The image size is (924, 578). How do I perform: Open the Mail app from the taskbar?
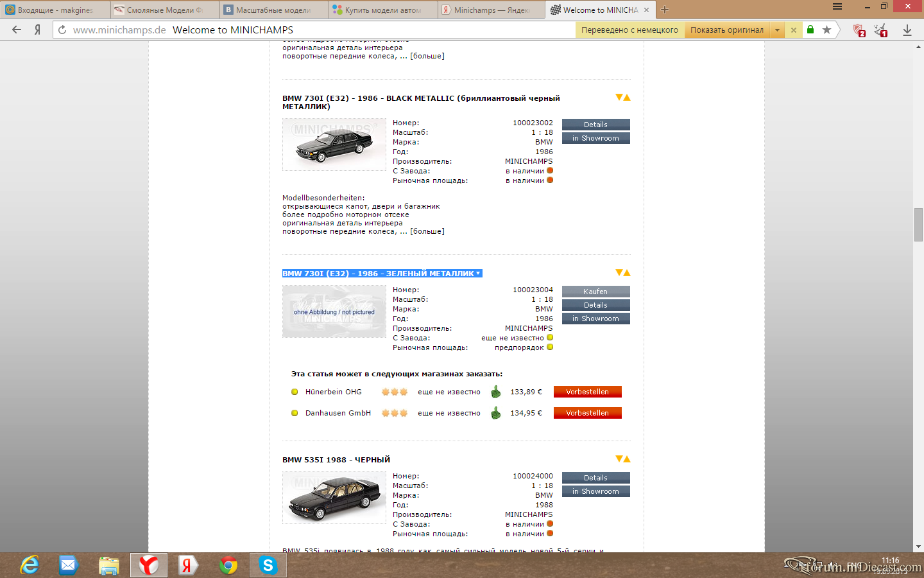68,565
